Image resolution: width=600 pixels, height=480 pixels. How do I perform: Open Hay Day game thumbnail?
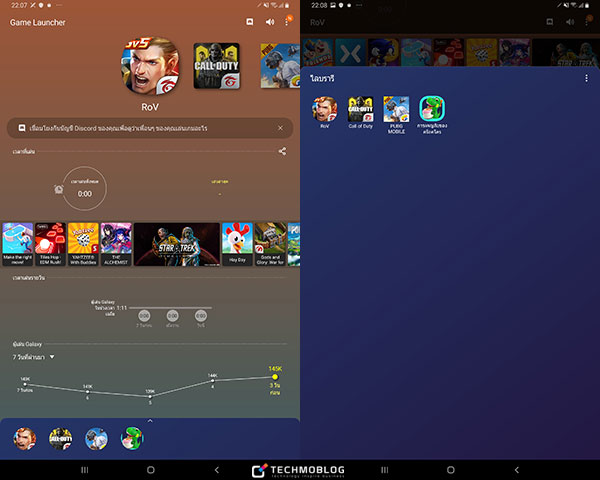click(237, 244)
